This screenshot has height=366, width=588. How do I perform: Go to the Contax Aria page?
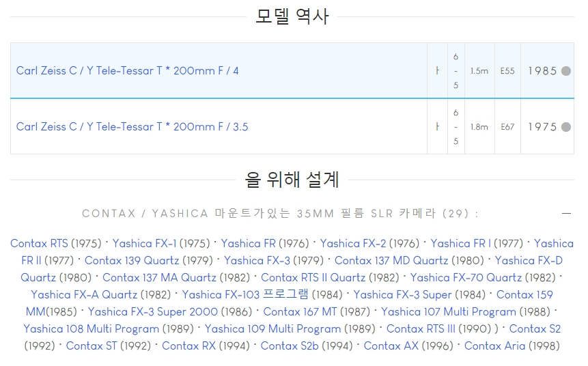point(494,346)
